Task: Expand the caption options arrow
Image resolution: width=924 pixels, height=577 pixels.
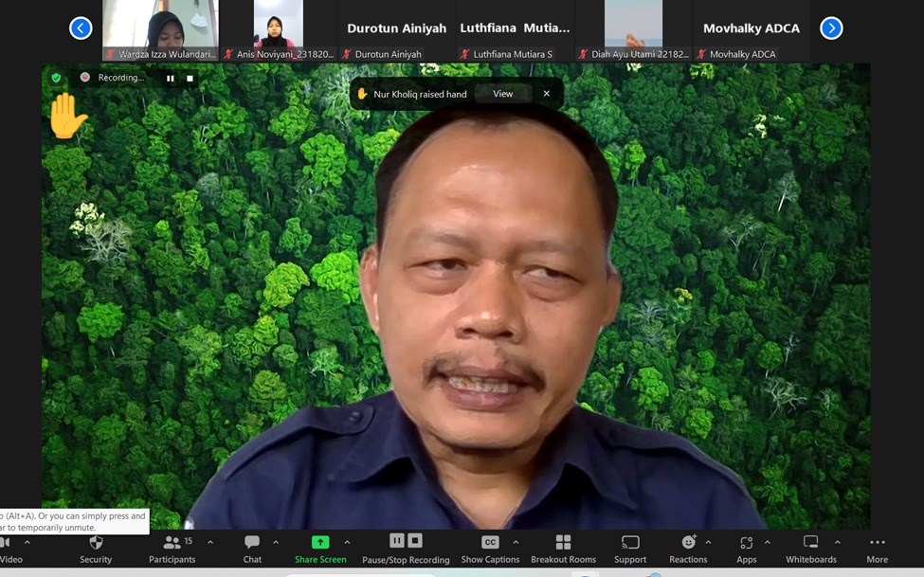Action: (516, 542)
